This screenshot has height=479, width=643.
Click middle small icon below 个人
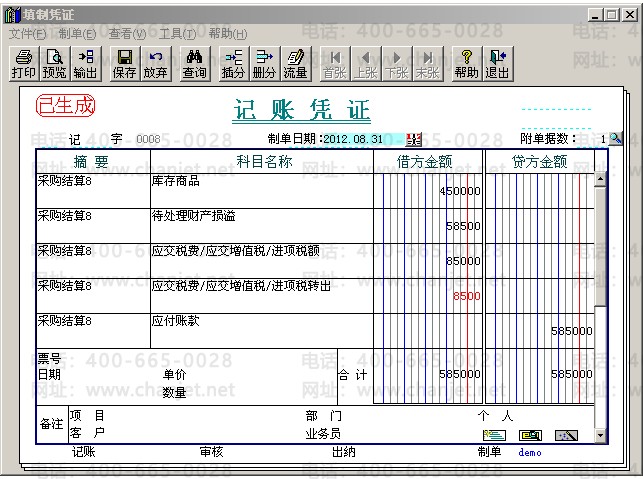click(x=530, y=435)
